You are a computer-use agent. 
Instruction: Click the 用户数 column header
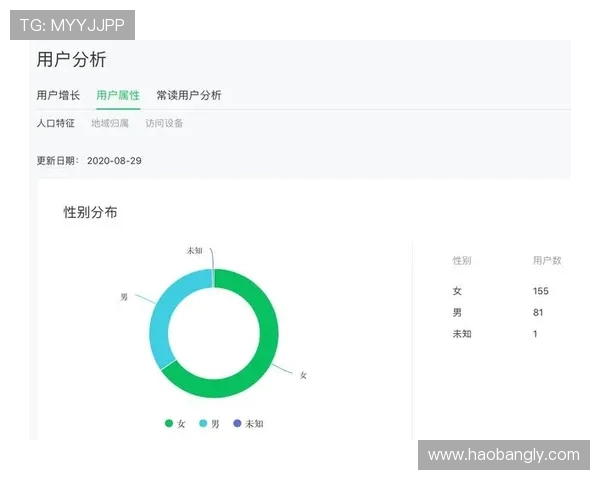(x=547, y=261)
